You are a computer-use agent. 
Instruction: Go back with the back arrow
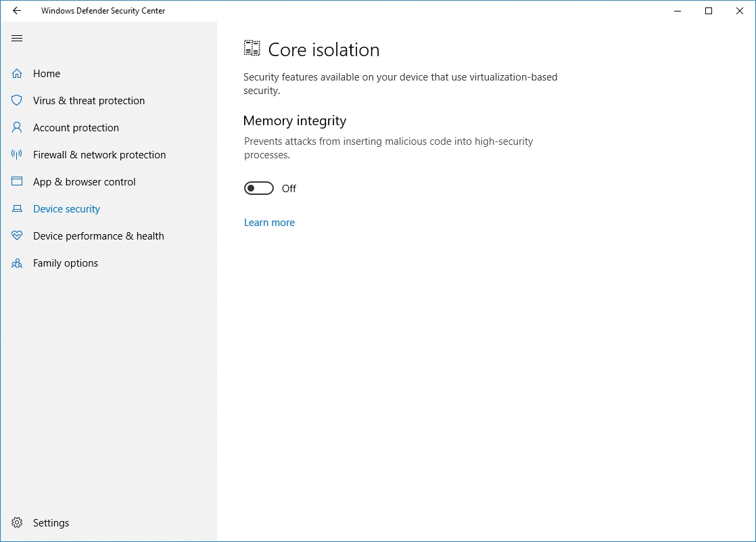point(17,11)
